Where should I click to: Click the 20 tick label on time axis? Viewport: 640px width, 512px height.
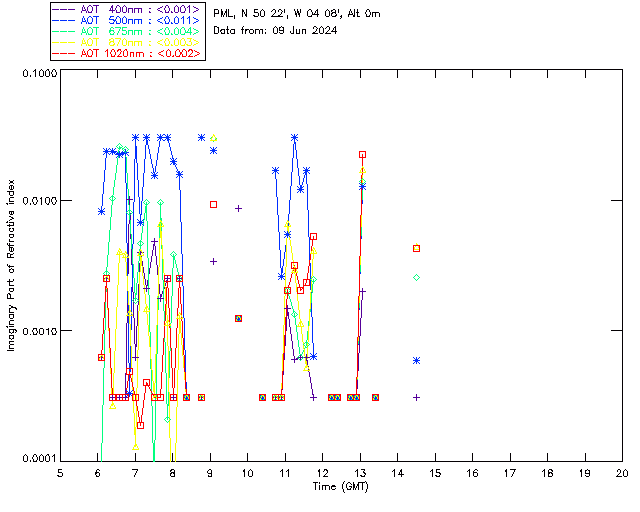tap(621, 472)
